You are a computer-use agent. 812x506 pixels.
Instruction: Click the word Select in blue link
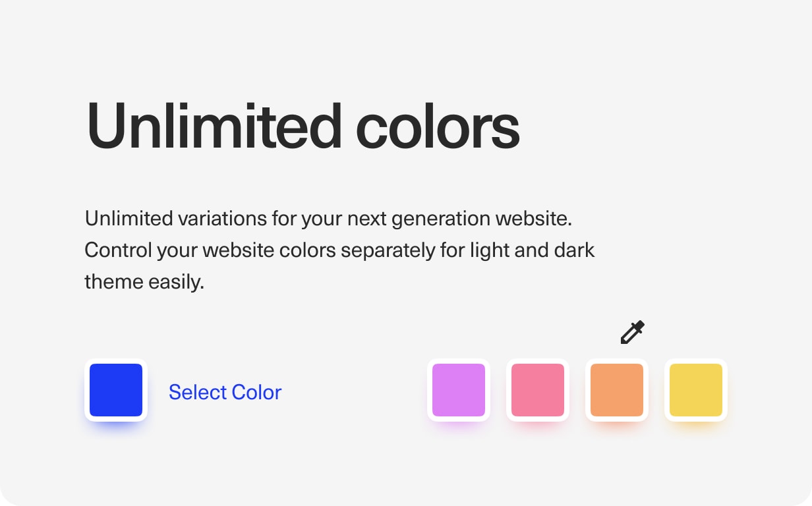(x=196, y=392)
